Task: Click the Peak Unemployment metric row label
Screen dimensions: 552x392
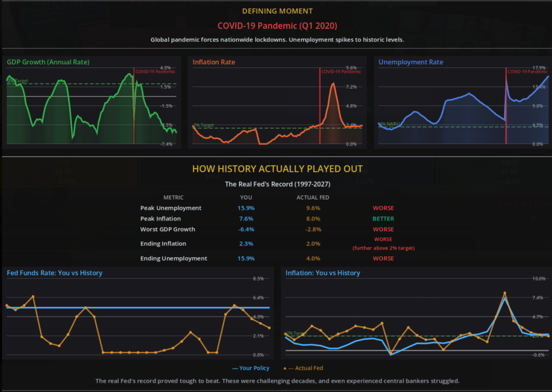Action: coord(171,208)
